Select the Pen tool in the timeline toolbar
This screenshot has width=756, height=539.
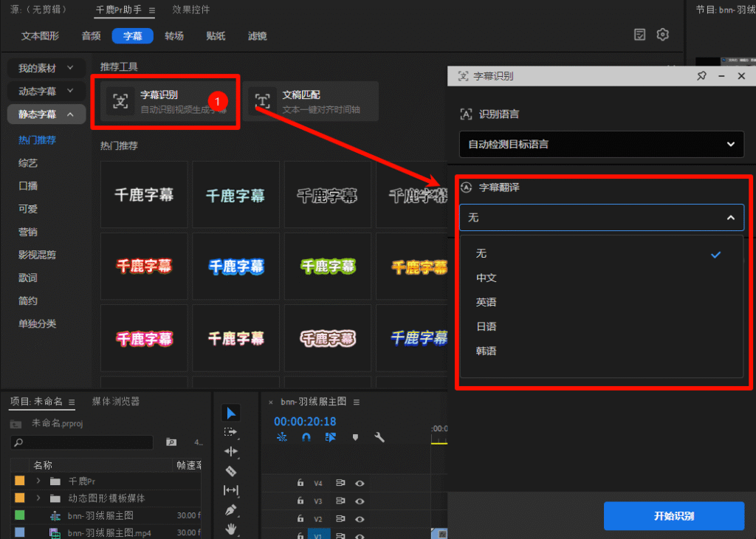tap(231, 509)
